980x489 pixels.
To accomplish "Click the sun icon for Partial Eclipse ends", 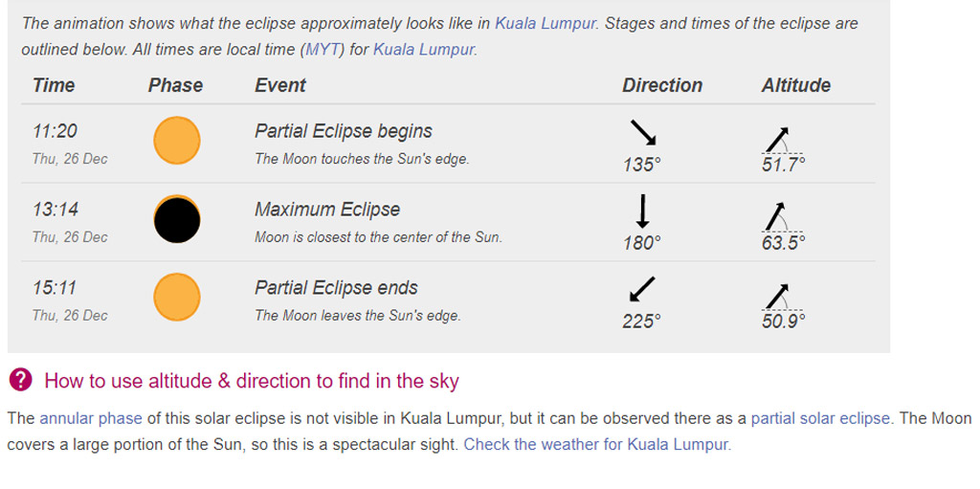I will tap(177, 298).
